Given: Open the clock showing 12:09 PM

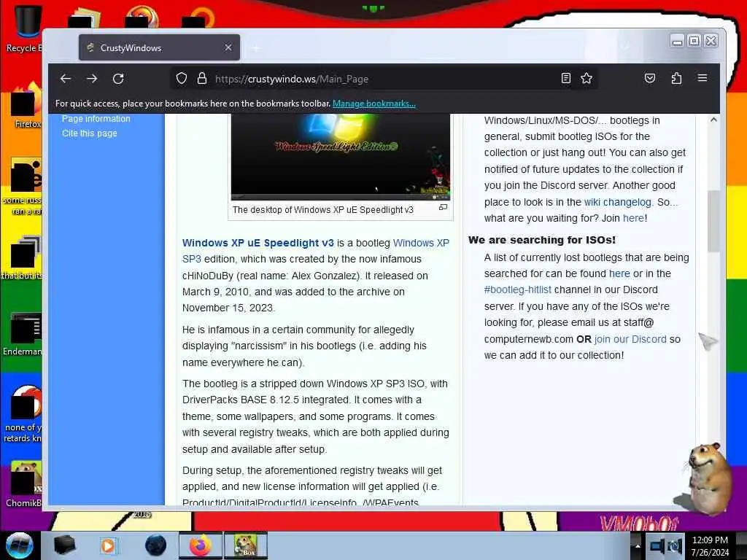Looking at the screenshot, I should pos(710,545).
